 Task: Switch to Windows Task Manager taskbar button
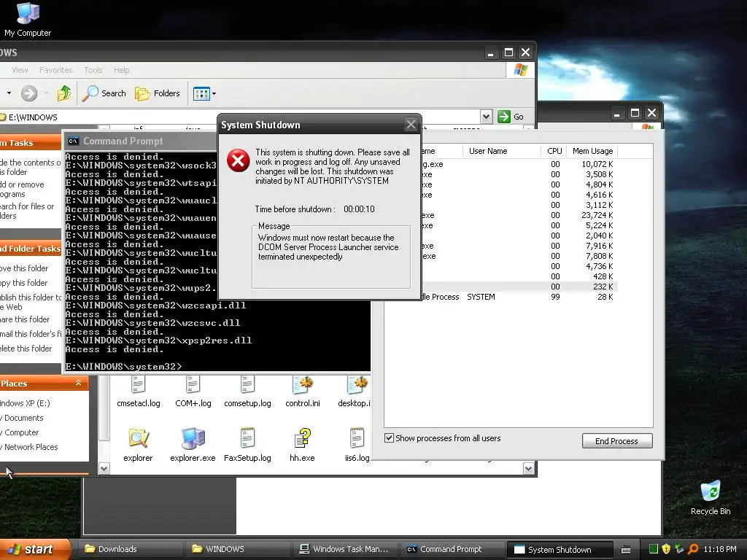pos(344,549)
